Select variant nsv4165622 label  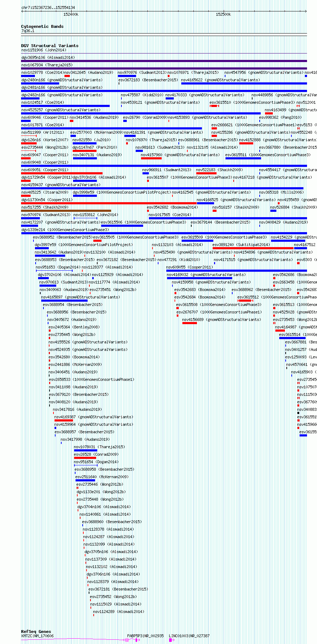[220, 80]
